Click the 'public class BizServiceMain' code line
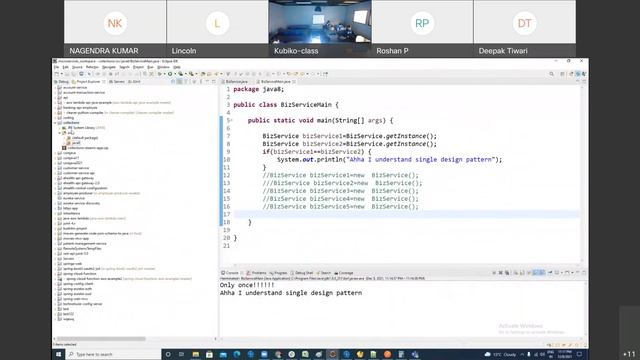The image size is (640, 360). (x=286, y=105)
